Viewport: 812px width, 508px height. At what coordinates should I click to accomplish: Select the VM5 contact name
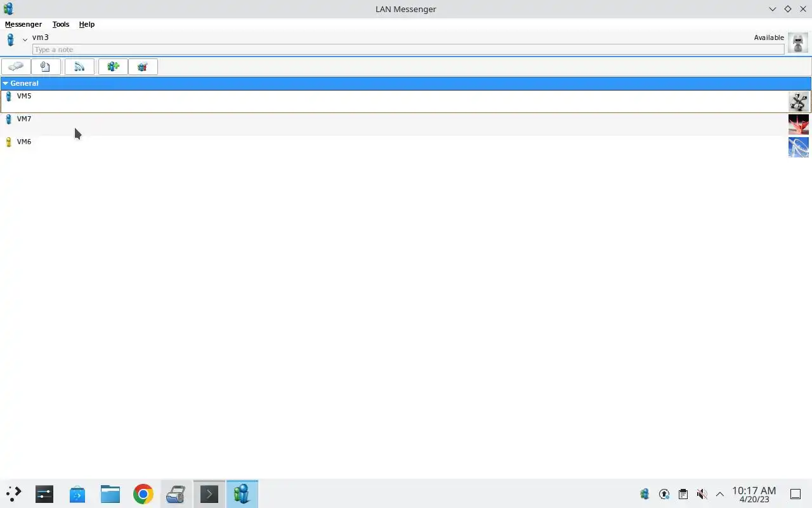[x=24, y=96]
